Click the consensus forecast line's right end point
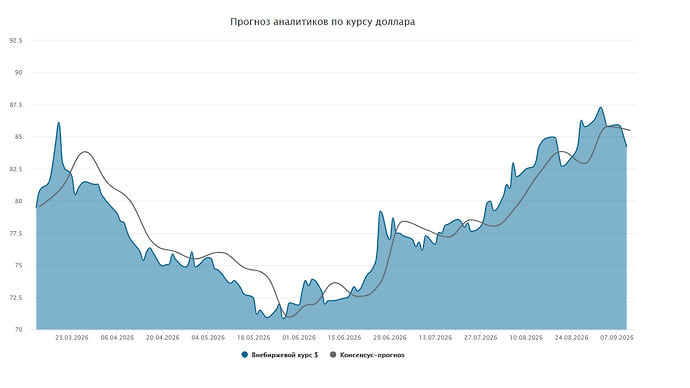The height and width of the screenshot is (388, 690). (x=630, y=130)
